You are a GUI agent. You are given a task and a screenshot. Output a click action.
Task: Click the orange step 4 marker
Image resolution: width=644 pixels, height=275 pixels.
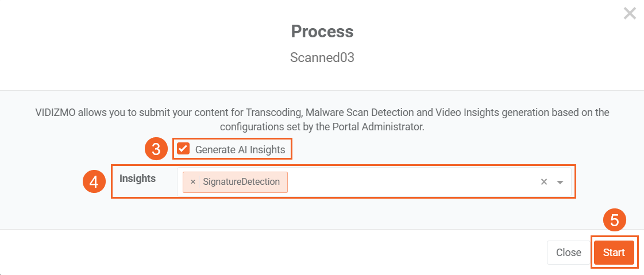click(93, 182)
